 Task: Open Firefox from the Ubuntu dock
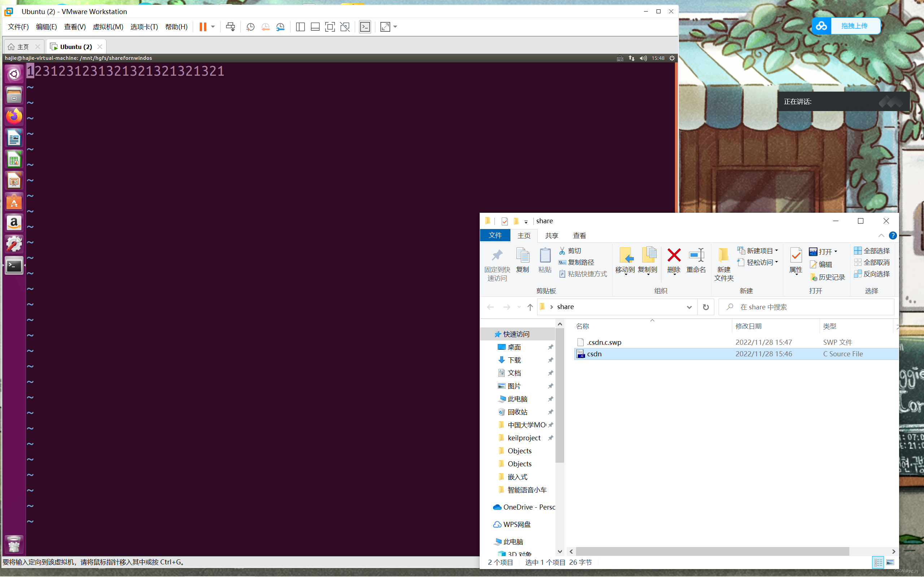point(14,116)
